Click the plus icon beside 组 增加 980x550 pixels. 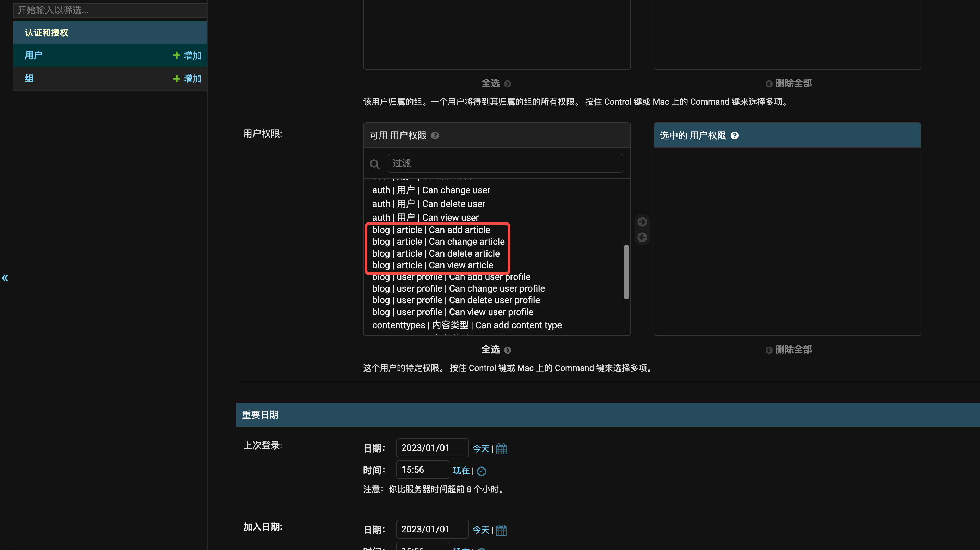176,79
